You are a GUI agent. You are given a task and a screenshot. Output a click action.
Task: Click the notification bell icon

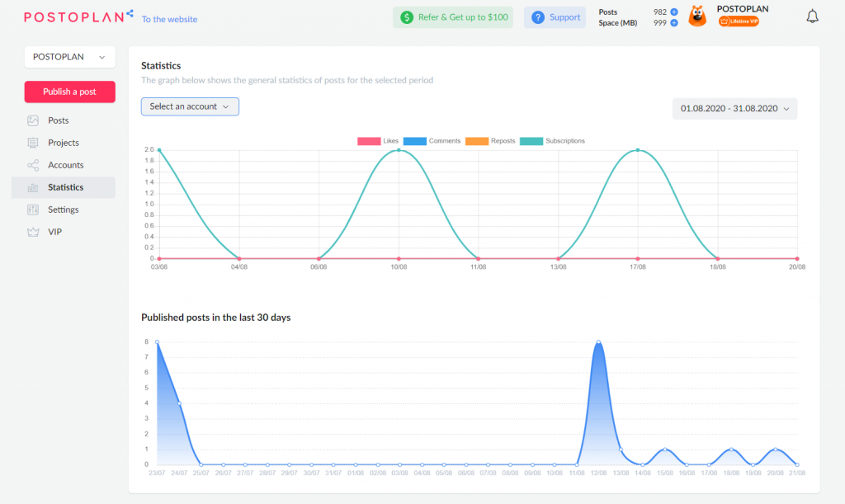812,16
